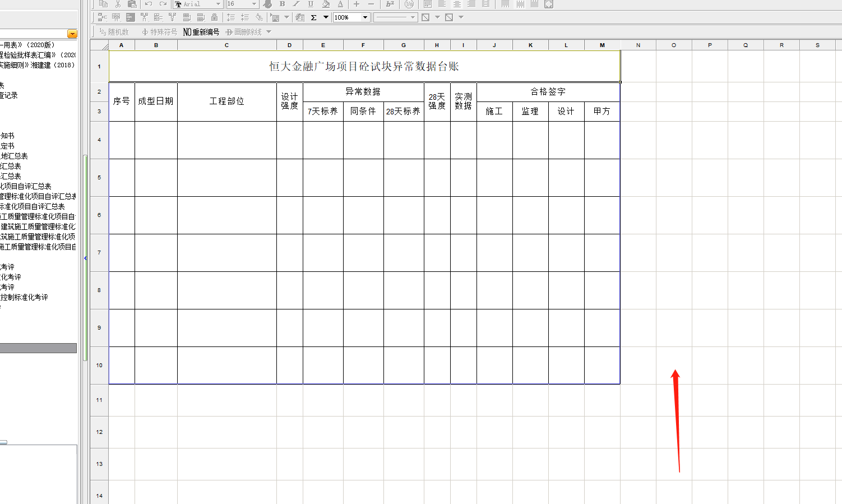Click the circled 1/3 fraction icon
The image size is (842, 504).
pos(409,3)
